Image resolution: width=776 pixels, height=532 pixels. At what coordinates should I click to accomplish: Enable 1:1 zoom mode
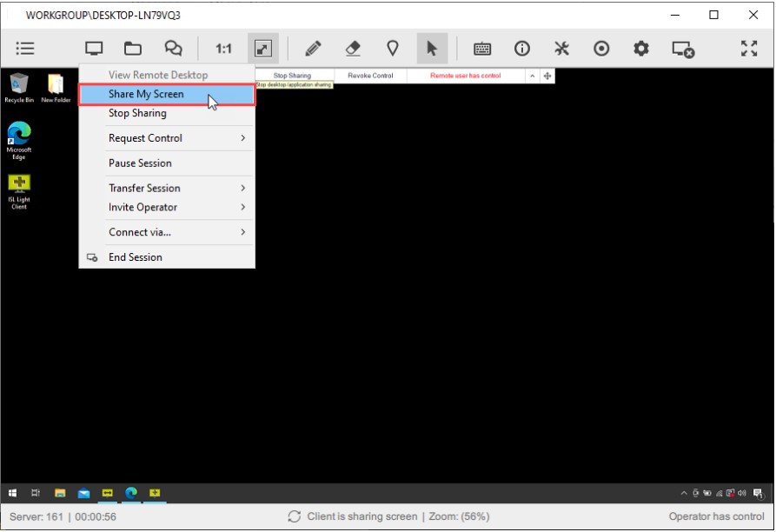(x=222, y=48)
